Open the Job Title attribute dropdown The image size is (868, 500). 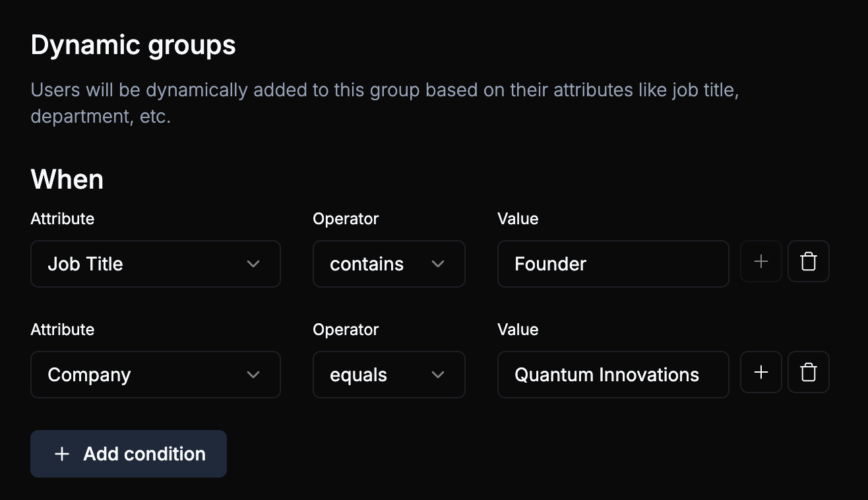[x=156, y=264]
